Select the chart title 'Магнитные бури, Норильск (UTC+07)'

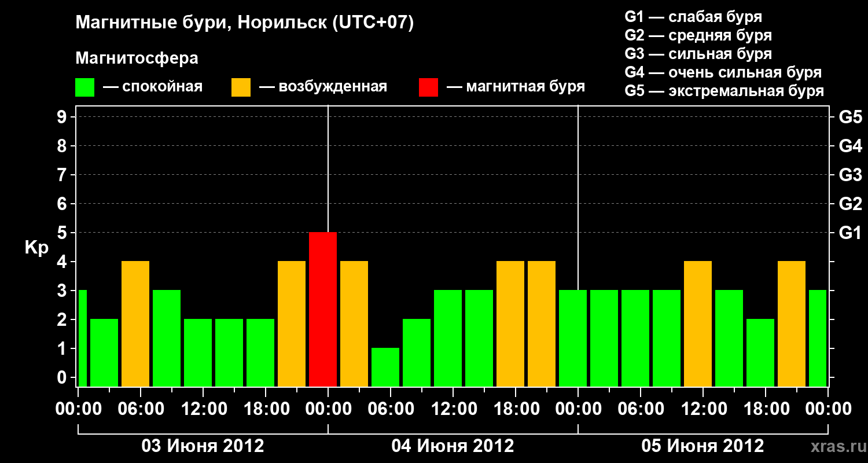click(245, 23)
